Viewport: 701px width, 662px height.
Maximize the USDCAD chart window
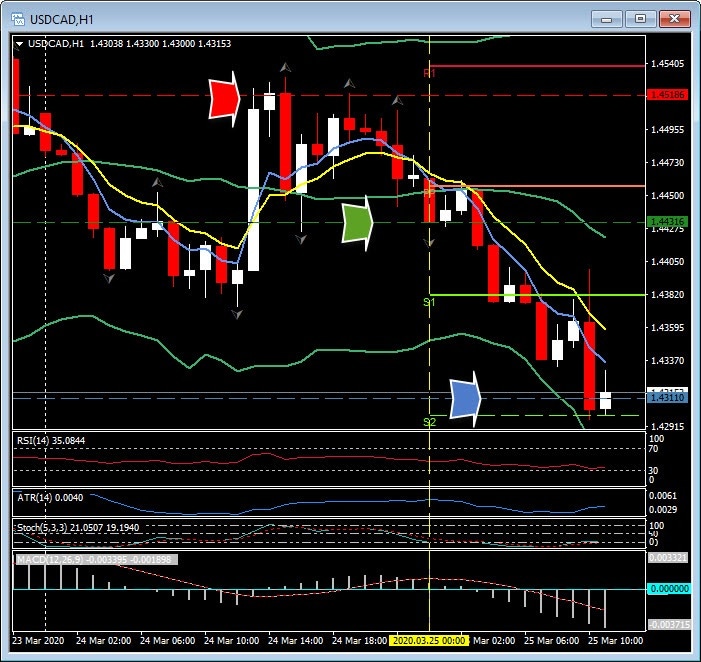pos(640,19)
